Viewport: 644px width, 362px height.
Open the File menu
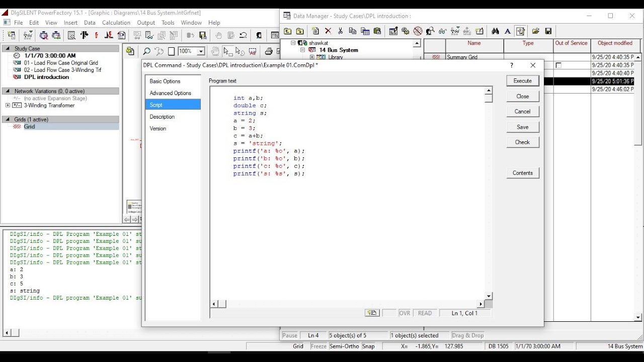click(19, 23)
